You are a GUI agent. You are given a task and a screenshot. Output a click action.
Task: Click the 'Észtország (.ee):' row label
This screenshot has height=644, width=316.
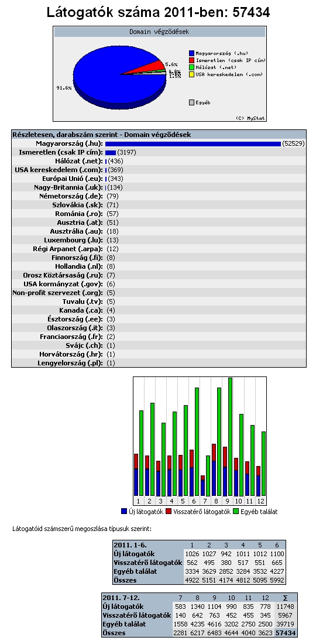click(75, 319)
